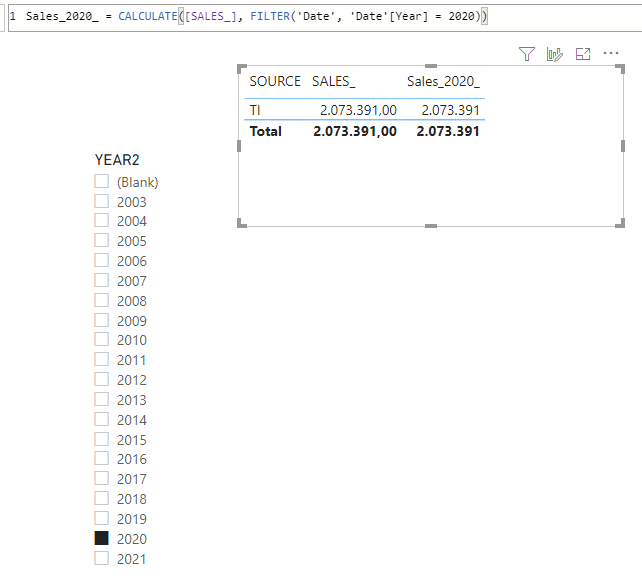Click the table's top-middle resize handle
642x578 pixels.
[431, 66]
